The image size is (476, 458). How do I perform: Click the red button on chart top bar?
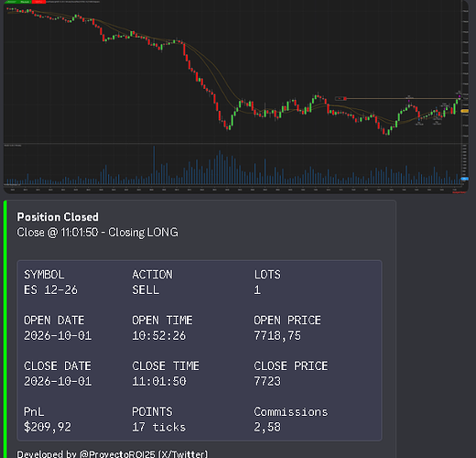coord(38,2)
